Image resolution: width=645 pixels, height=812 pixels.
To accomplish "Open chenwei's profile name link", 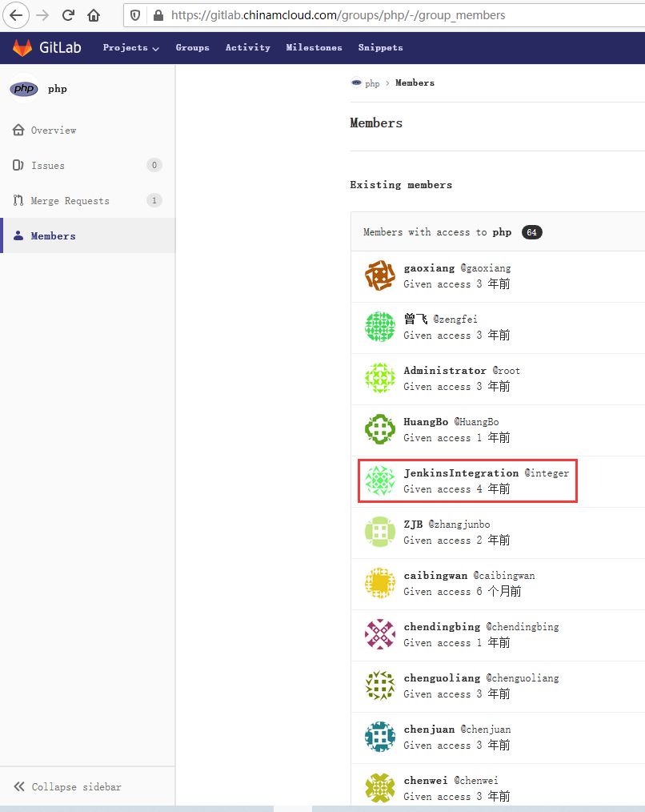I will [426, 781].
